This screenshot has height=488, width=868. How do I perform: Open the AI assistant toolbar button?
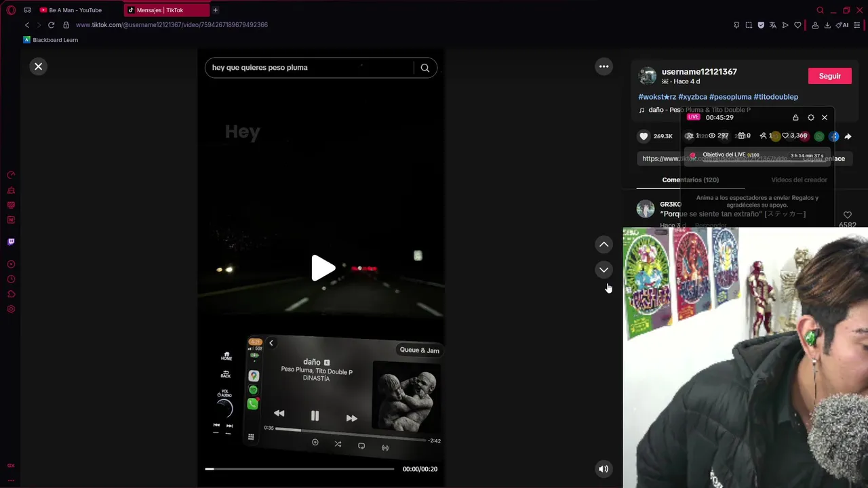[843, 25]
